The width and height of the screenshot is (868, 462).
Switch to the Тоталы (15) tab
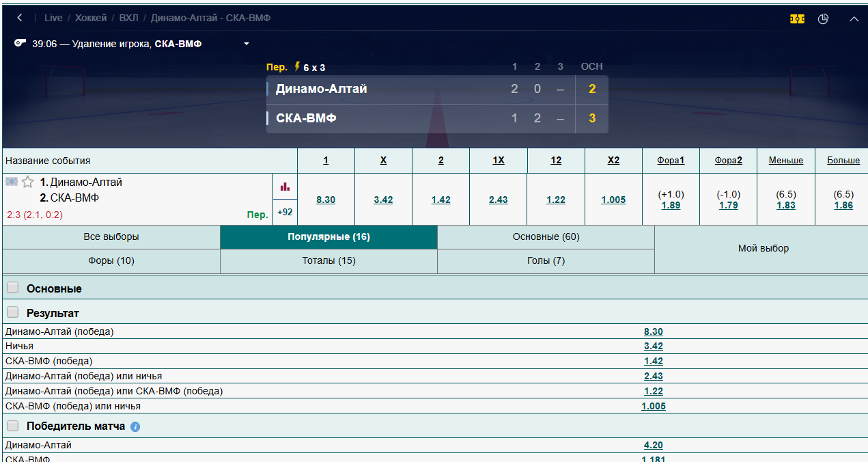tap(328, 260)
